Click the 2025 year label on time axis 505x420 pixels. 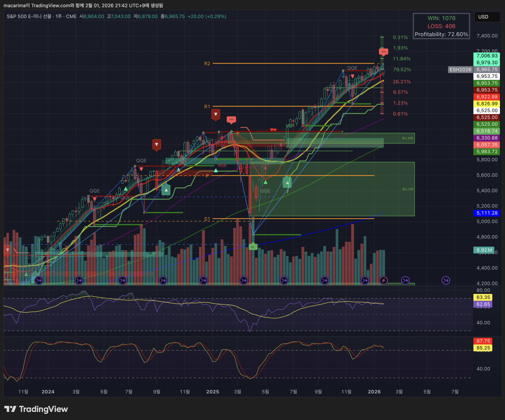212,392
